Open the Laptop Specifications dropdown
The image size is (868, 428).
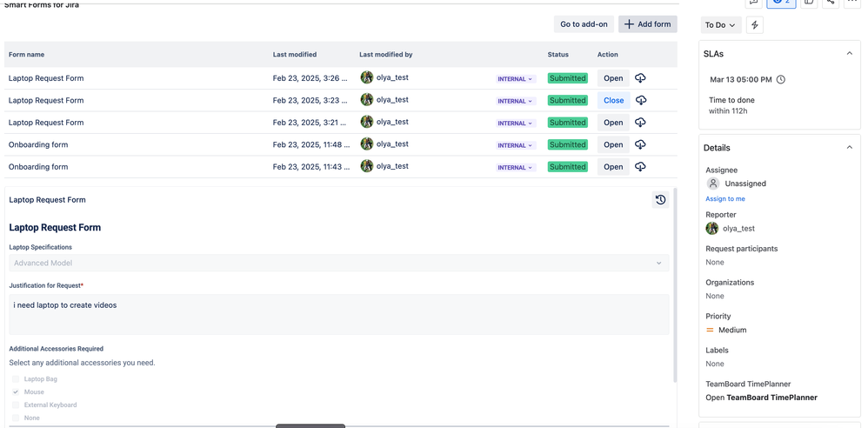(x=339, y=263)
